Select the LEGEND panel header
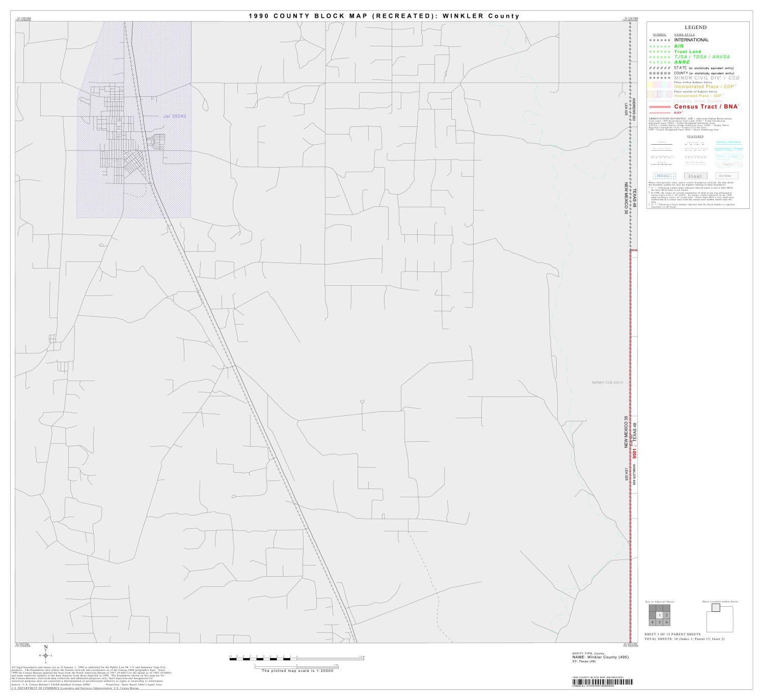This screenshot has width=764, height=700. 696,27
